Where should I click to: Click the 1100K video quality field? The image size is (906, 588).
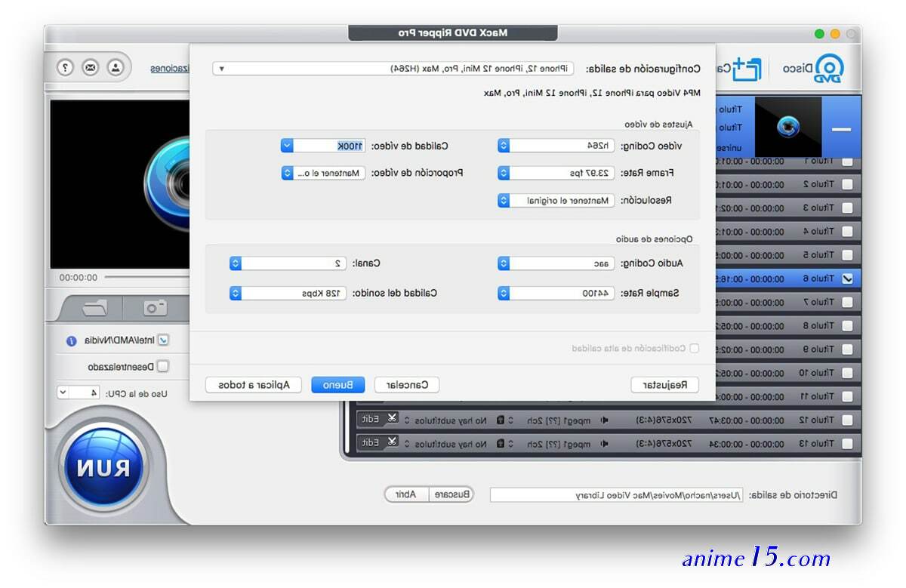pyautogui.click(x=330, y=146)
